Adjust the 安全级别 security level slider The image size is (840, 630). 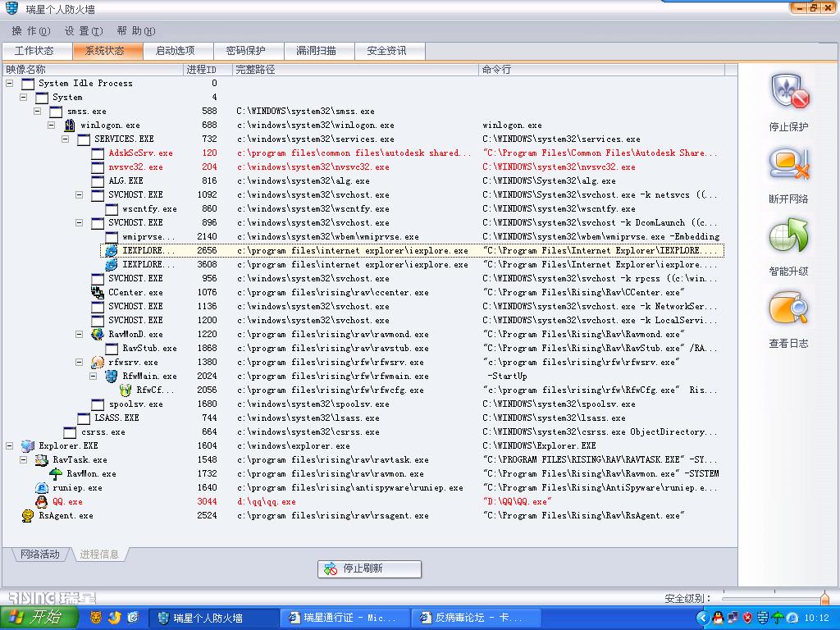[824, 598]
